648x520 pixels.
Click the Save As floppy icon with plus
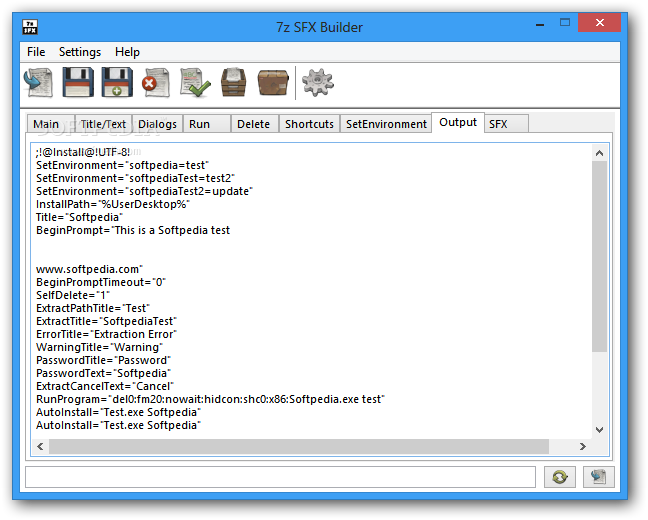(x=117, y=83)
